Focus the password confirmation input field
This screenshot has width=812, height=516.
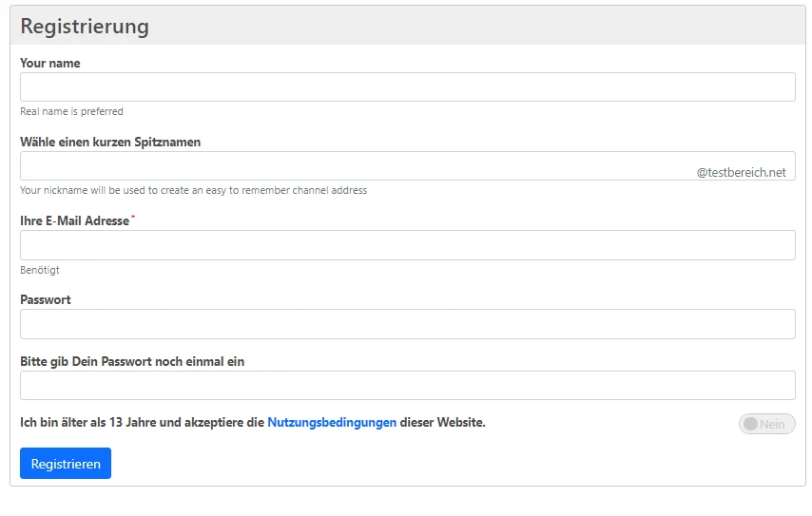point(407,385)
